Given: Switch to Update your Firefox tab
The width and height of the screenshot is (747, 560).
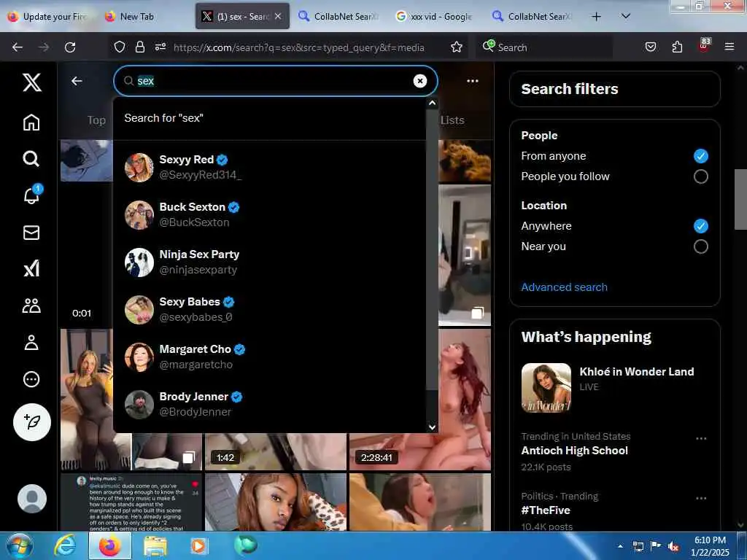Looking at the screenshot, I should coord(47,17).
